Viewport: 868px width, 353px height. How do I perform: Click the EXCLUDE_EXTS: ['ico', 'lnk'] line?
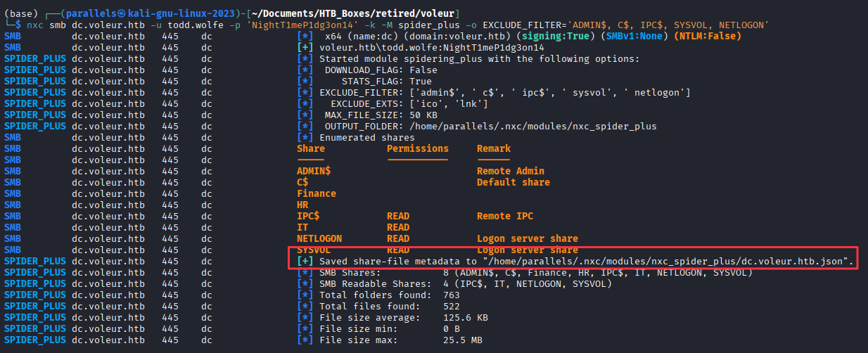409,103
